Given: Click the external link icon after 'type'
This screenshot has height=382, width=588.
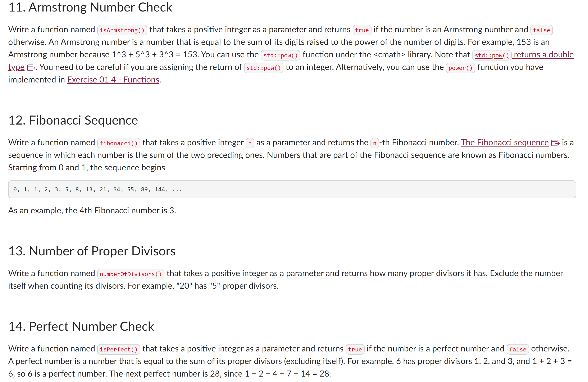Looking at the screenshot, I should tap(31, 67).
